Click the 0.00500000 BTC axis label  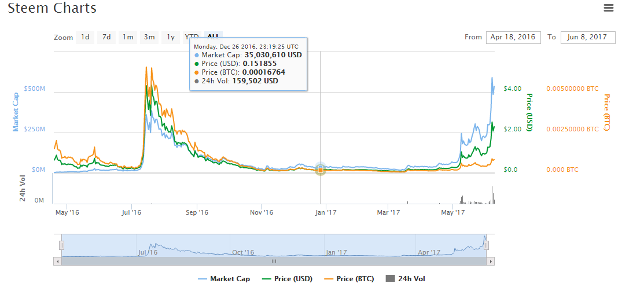click(x=572, y=89)
